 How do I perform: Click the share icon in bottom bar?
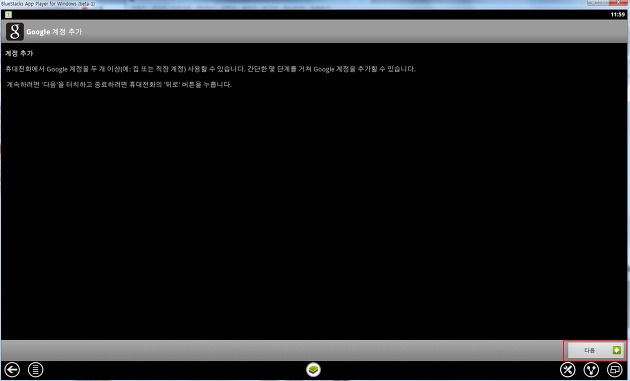pos(591,370)
